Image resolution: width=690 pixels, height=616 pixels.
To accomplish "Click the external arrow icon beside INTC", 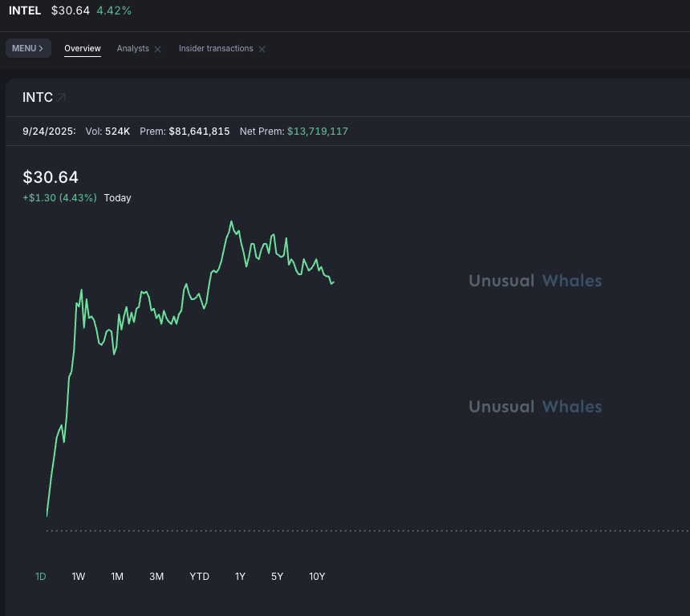I will 61,98.
